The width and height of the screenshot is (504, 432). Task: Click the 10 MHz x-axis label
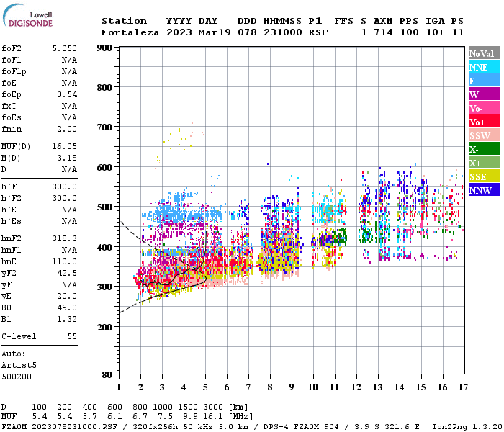click(313, 387)
